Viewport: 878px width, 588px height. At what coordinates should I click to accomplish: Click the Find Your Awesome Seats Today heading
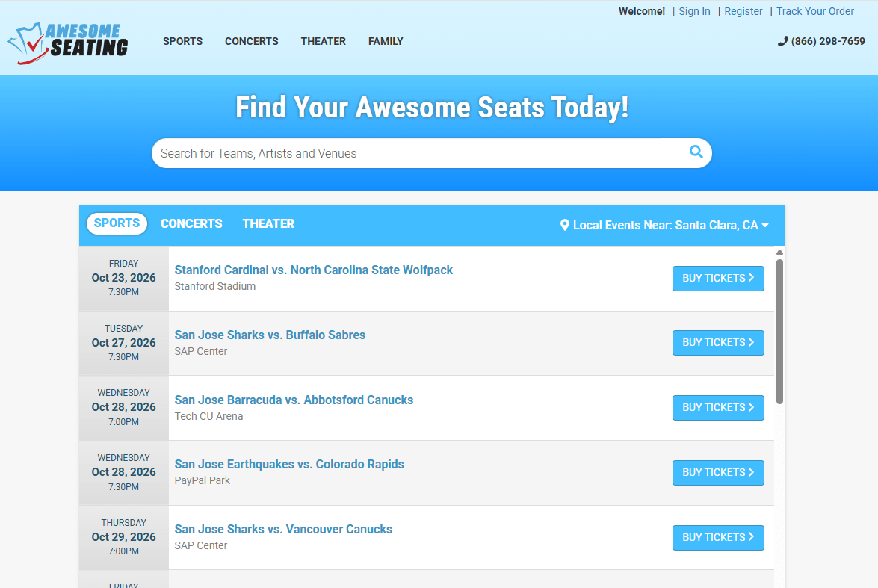point(432,108)
